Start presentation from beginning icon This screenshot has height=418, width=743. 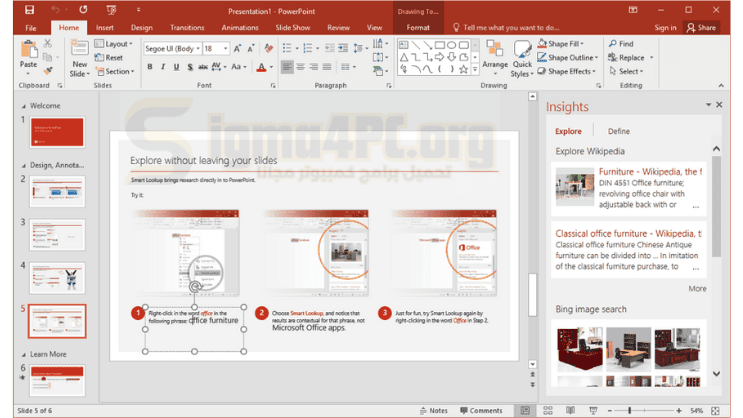tap(111, 9)
